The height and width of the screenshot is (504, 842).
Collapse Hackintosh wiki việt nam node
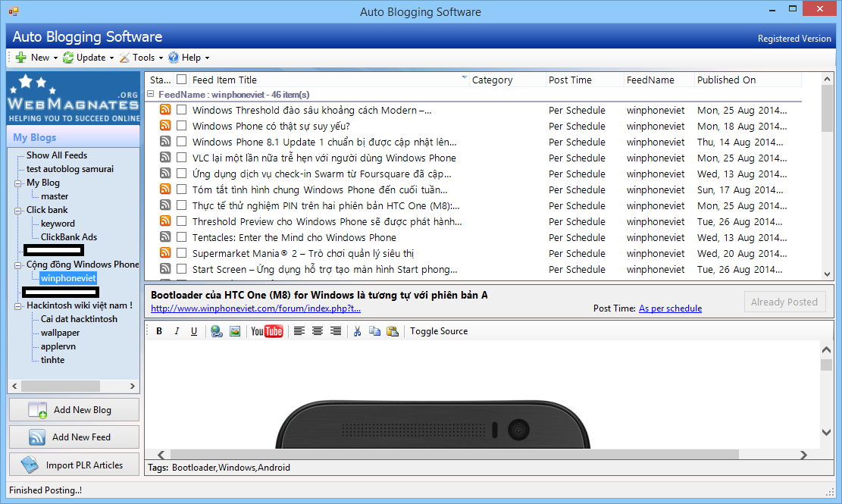point(17,306)
